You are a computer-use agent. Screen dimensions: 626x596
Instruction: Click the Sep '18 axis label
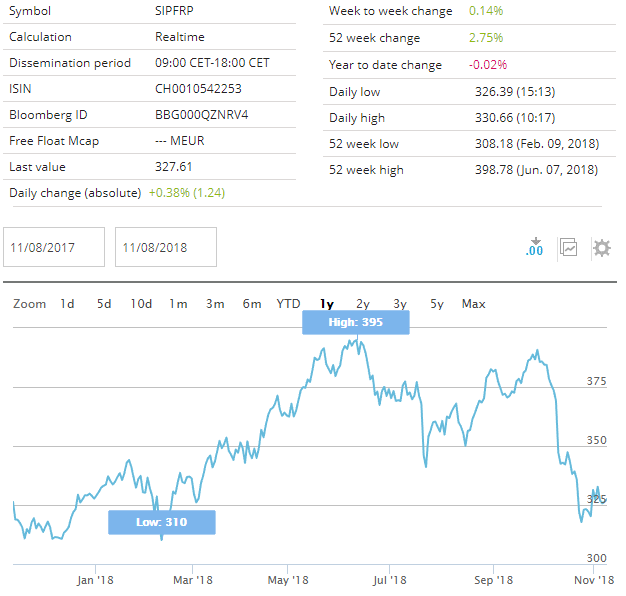click(493, 580)
